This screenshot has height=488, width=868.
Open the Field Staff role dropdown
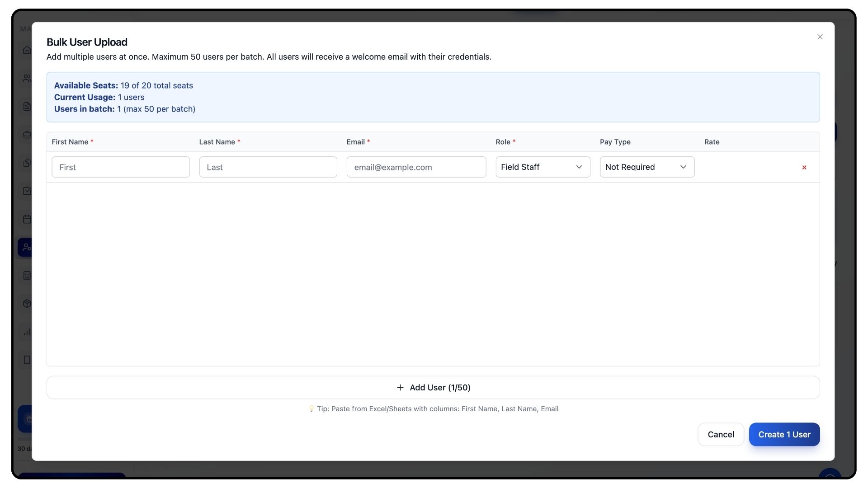click(x=542, y=167)
